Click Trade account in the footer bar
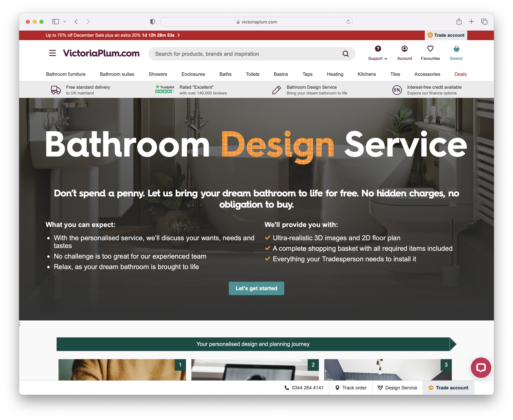Screen dimensions: 513x420 448,388
